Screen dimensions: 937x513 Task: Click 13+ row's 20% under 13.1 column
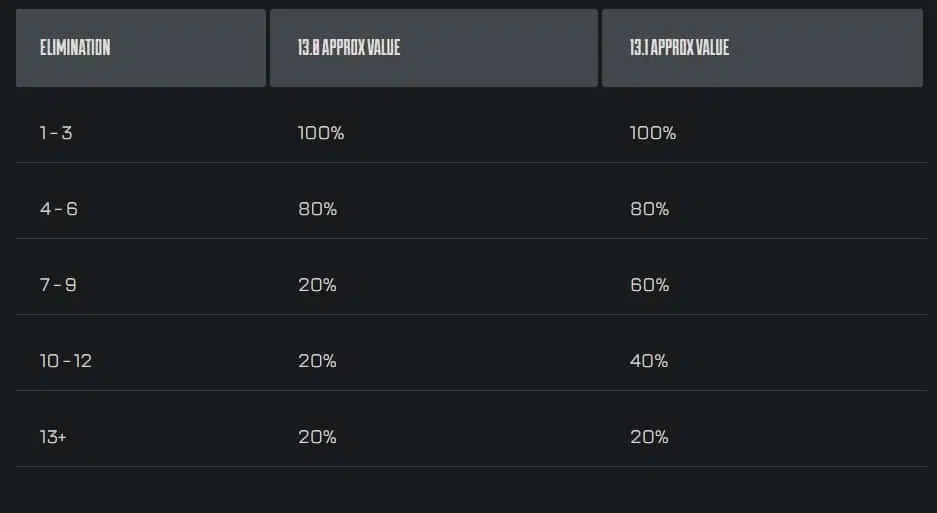(649, 436)
